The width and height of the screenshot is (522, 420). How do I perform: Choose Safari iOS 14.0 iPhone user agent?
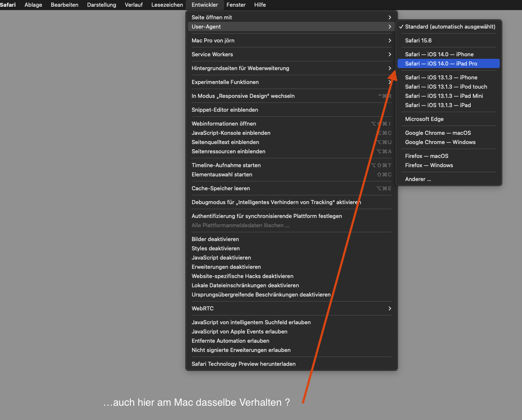click(x=448, y=54)
